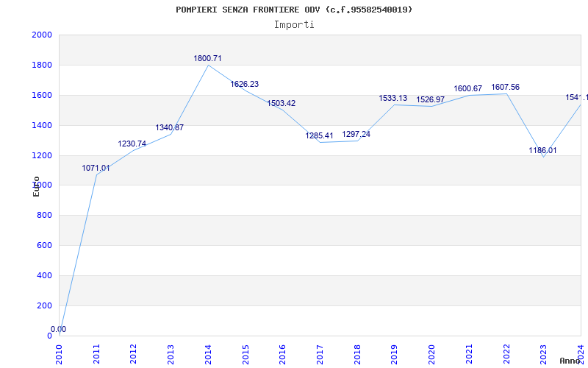Click the 1600.67 data label
588x368 pixels.
click(468, 89)
